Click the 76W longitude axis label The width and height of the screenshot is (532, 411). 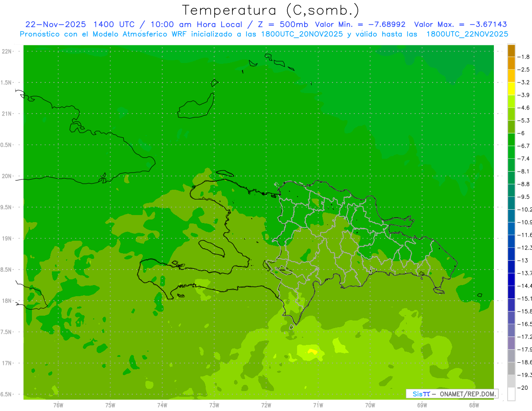pyautogui.click(x=58, y=405)
